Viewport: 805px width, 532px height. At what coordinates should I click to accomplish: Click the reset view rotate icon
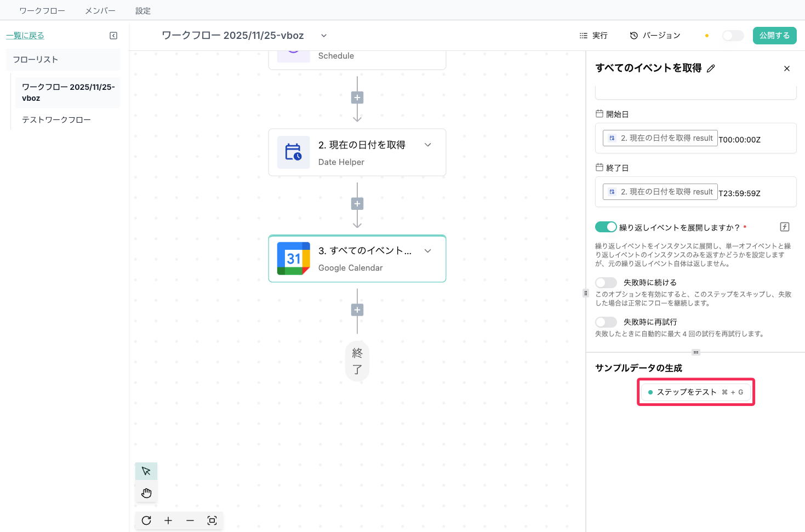coord(146,520)
